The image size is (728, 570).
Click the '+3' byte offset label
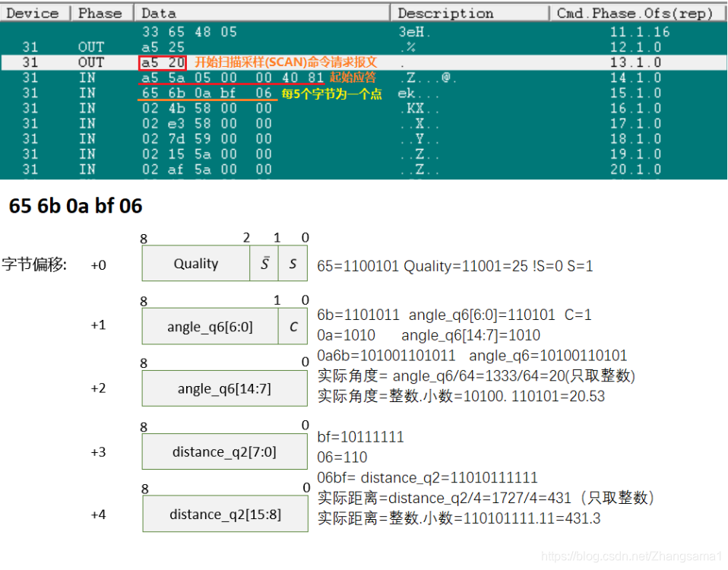pyautogui.click(x=99, y=451)
